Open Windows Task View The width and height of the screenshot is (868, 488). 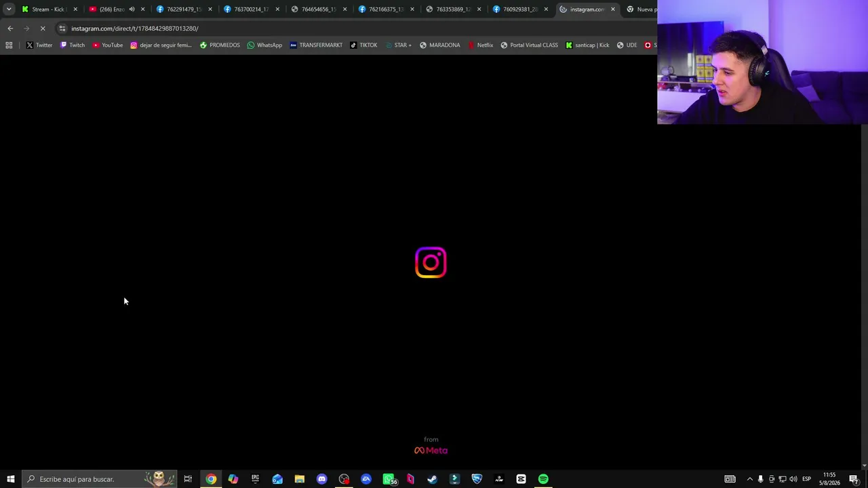pos(188,479)
